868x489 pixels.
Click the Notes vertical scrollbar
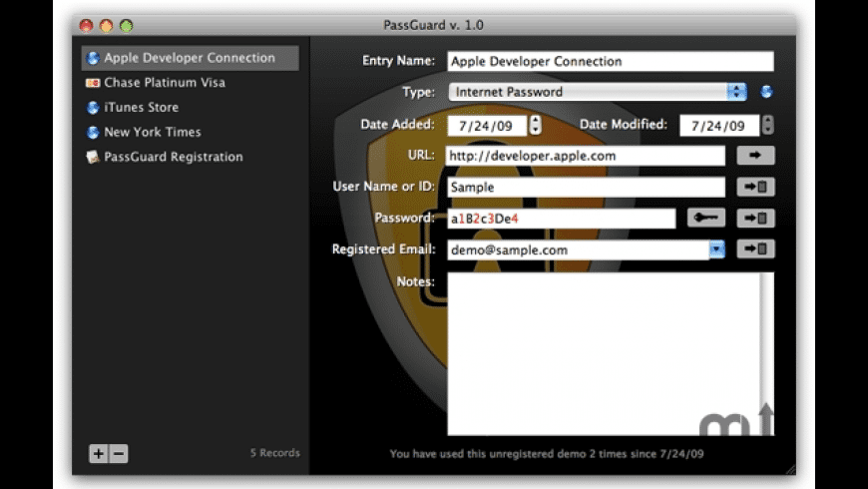pos(767,354)
